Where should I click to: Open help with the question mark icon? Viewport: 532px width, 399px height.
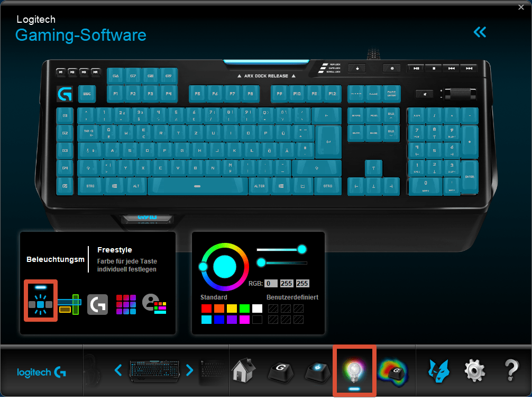pyautogui.click(x=511, y=370)
